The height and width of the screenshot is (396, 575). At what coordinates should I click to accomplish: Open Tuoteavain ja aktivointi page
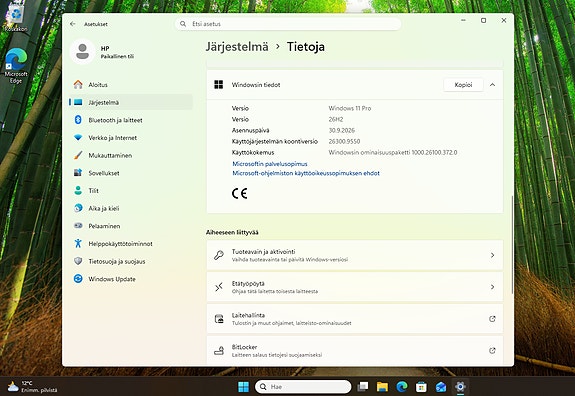(355, 255)
